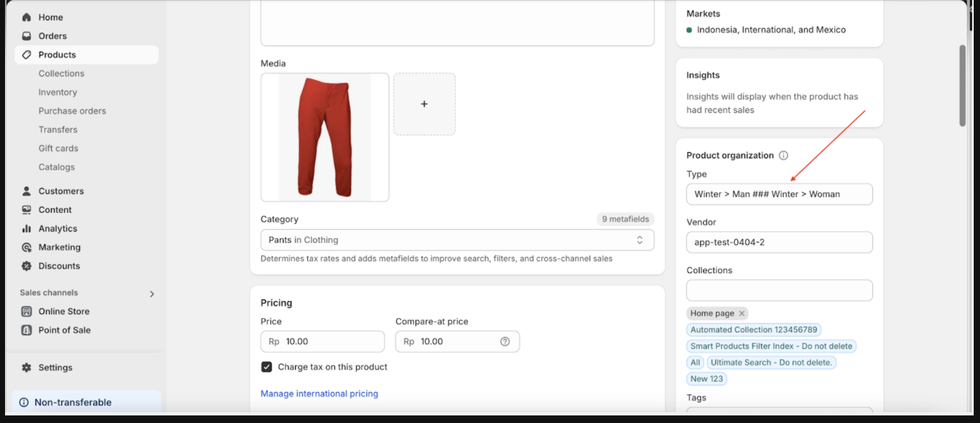Viewport: 980px width, 423px height.
Task: Click the Customers person icon
Action: [x=26, y=191]
